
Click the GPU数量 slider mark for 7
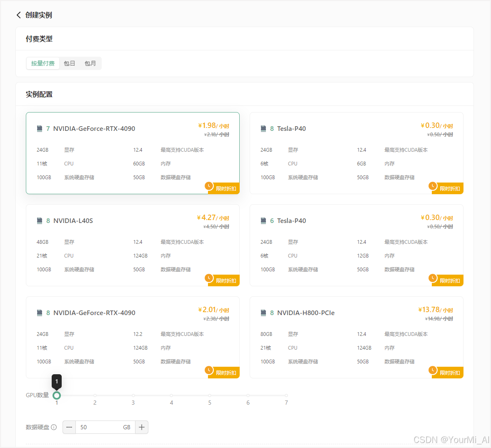click(x=286, y=395)
